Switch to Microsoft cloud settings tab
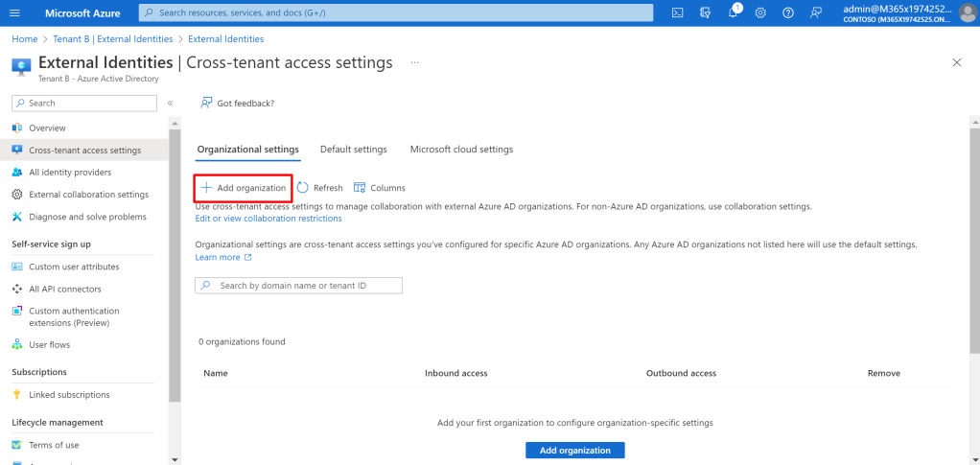This screenshot has width=980, height=465. coord(461,150)
